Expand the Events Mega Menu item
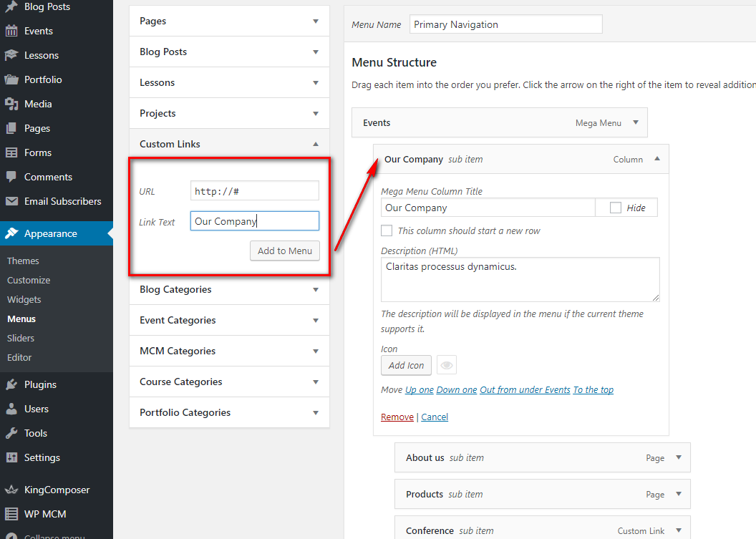 tap(635, 122)
